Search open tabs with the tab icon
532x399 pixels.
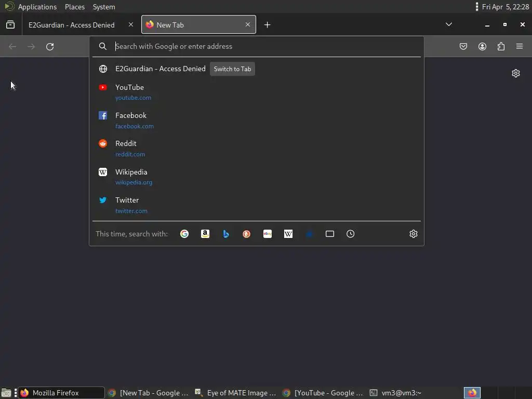coord(330,234)
